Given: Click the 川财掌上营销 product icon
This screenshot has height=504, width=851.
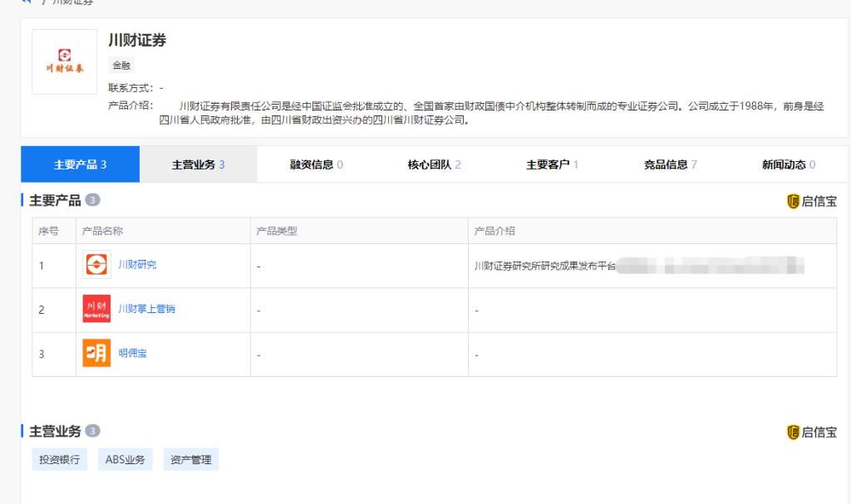Looking at the screenshot, I should pyautogui.click(x=96, y=309).
